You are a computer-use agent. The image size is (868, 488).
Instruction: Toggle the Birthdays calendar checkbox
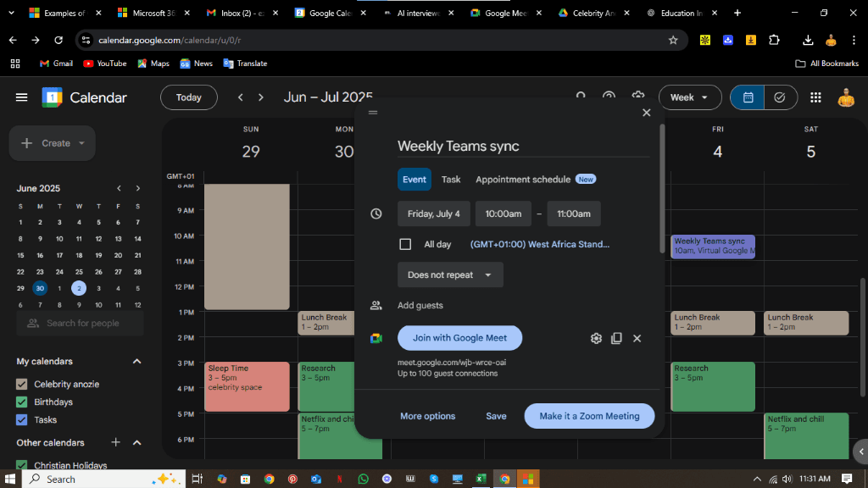click(x=22, y=402)
